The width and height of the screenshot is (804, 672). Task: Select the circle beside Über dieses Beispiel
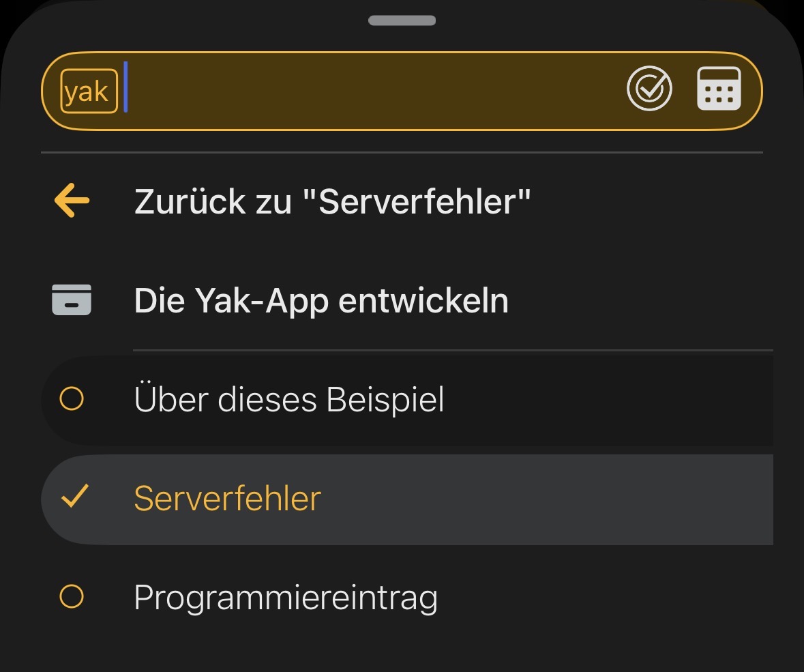72,399
